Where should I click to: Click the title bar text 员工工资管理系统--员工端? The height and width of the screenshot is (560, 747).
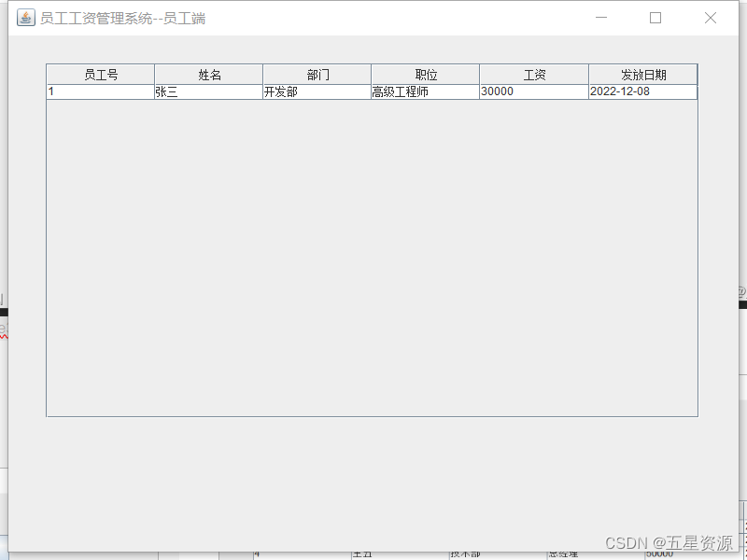click(121, 17)
